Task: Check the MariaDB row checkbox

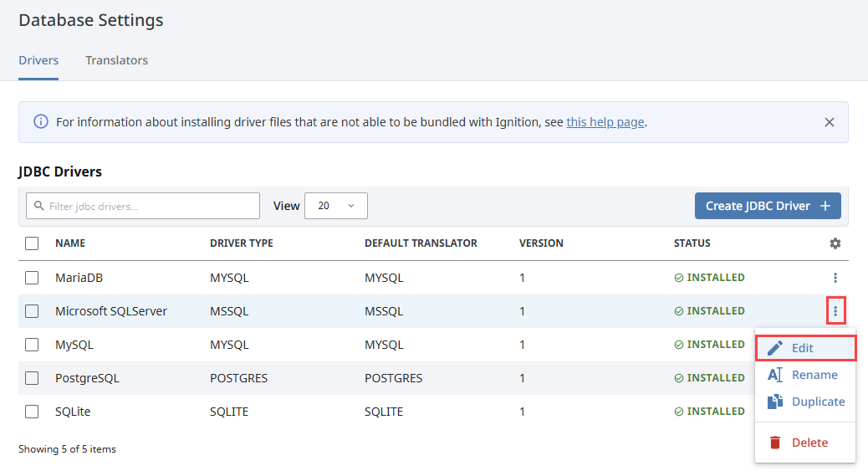Action: click(x=32, y=277)
